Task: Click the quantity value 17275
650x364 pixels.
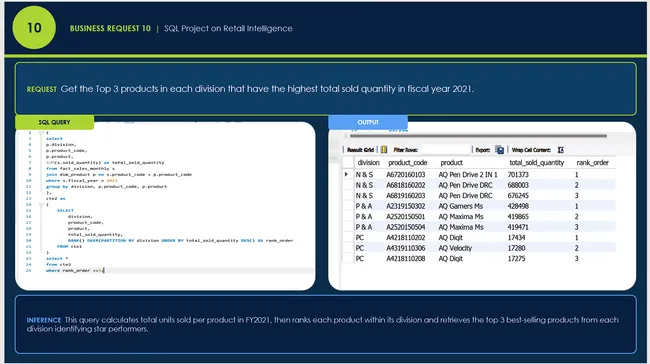Action: click(516, 258)
